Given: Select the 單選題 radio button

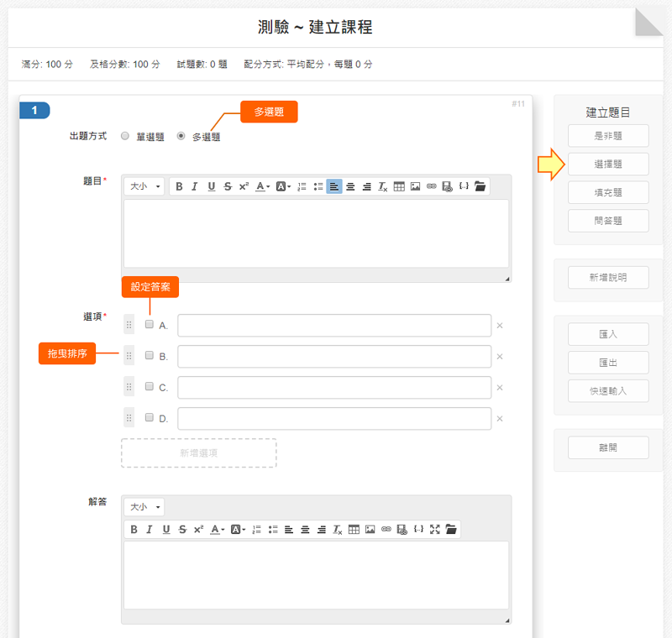Looking at the screenshot, I should [x=125, y=136].
